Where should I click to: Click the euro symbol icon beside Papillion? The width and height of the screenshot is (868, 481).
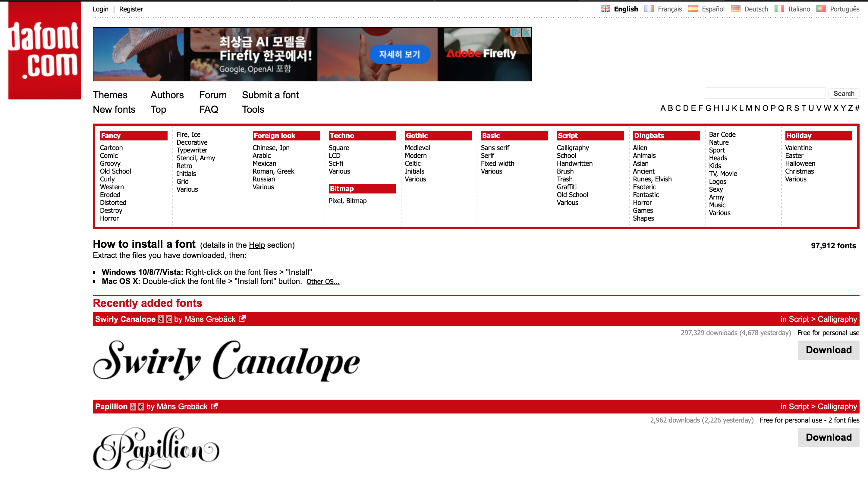point(141,407)
